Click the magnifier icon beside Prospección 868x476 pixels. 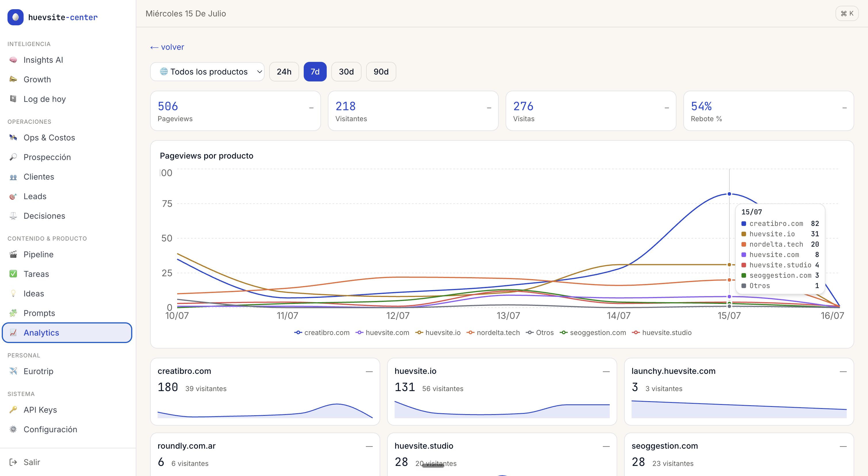[13, 157]
